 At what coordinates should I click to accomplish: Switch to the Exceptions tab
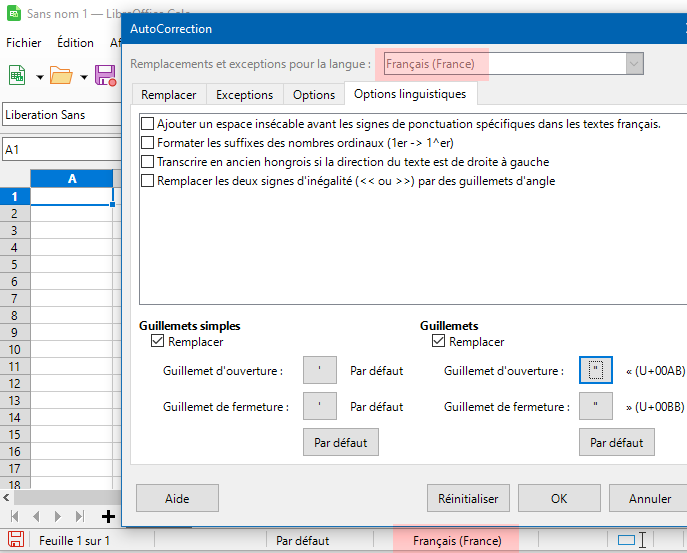pos(244,95)
